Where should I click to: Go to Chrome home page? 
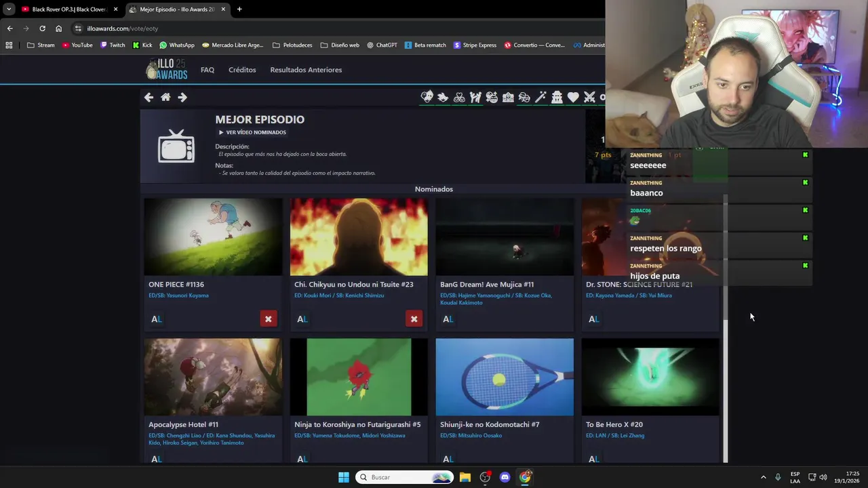click(58, 28)
